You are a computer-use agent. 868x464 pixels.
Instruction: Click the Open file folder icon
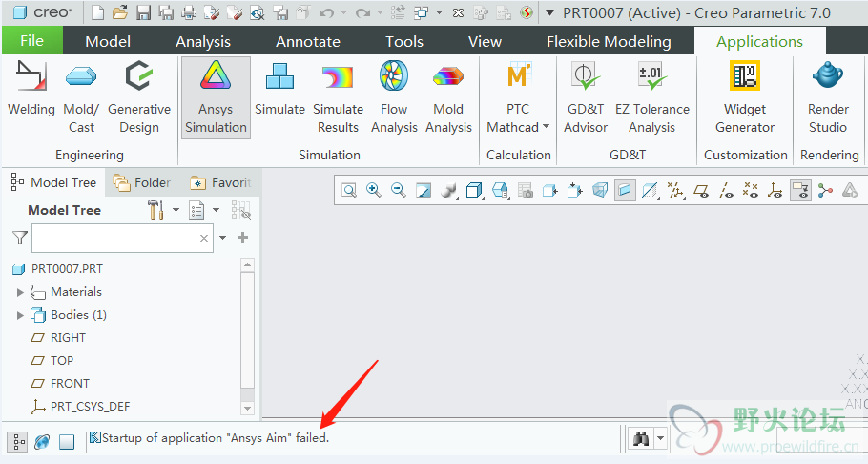(x=120, y=12)
